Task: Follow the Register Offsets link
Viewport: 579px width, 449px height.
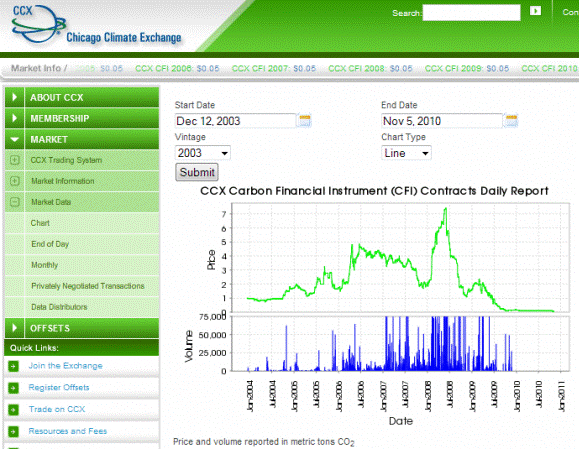Action: 59,388
